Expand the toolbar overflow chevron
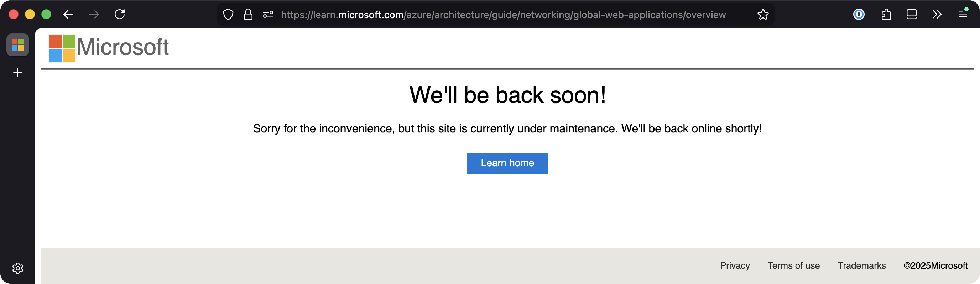This screenshot has height=284, width=980. pyautogui.click(x=936, y=15)
